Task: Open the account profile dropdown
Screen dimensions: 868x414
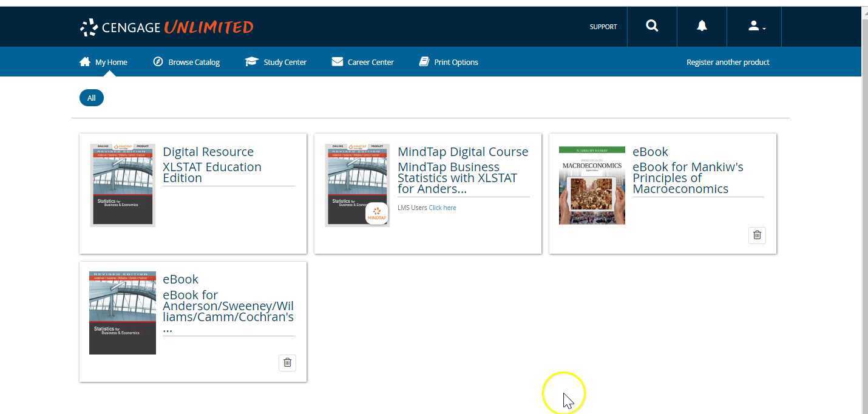Action: coord(754,26)
